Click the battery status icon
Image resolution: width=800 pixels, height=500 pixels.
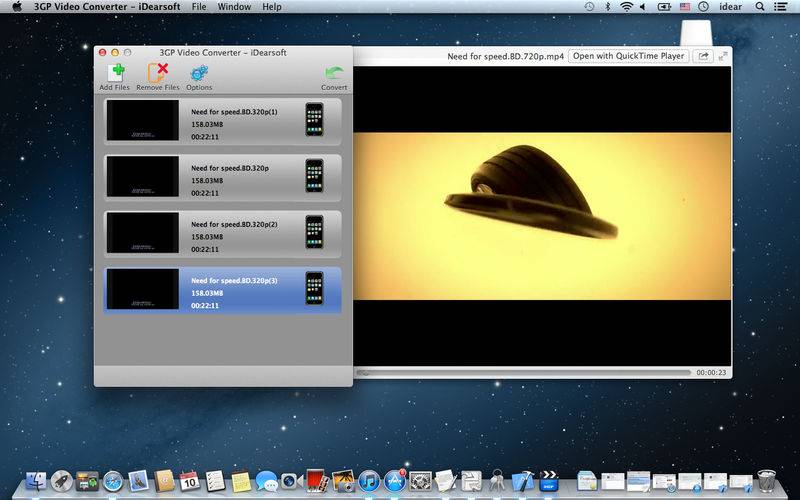[664, 7]
